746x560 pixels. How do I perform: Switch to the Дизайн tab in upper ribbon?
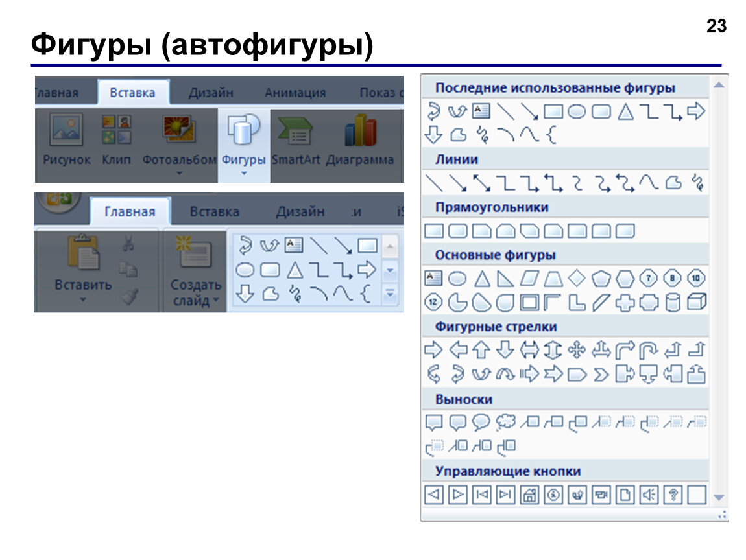[211, 92]
